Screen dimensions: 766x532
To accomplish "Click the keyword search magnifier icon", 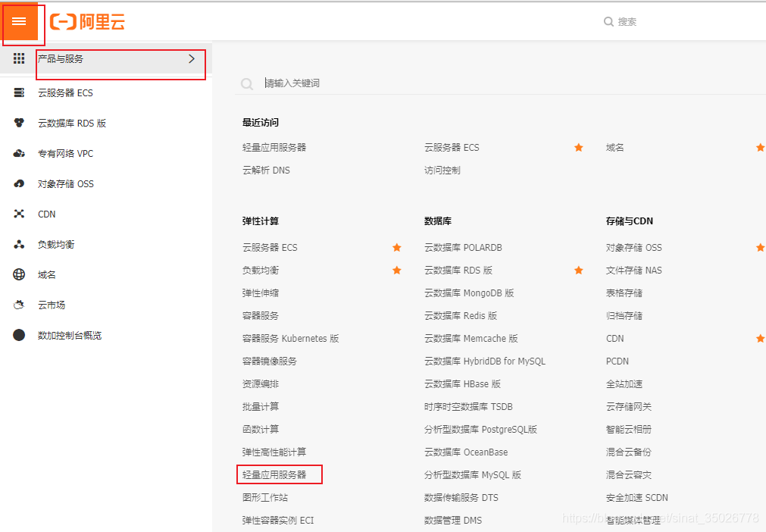I will [x=247, y=84].
